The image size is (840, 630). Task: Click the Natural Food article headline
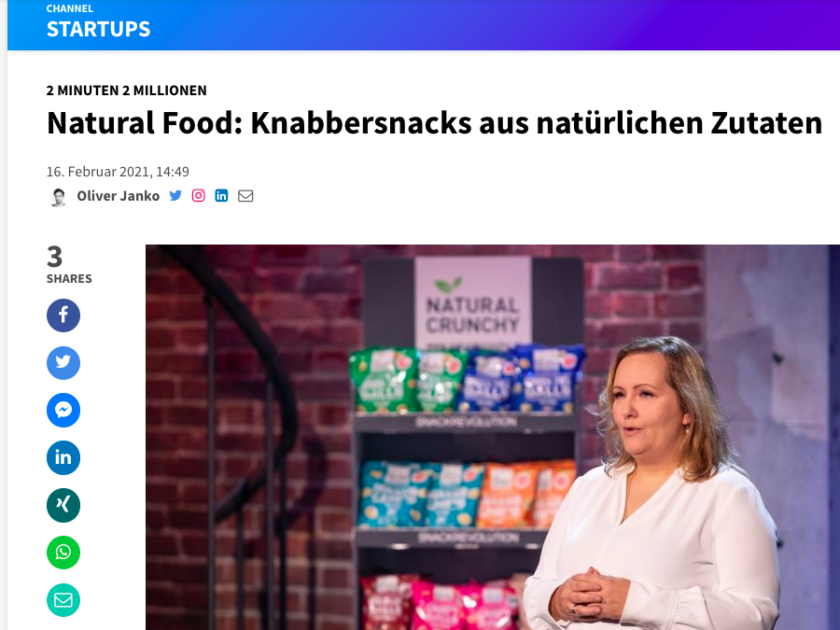(434, 122)
